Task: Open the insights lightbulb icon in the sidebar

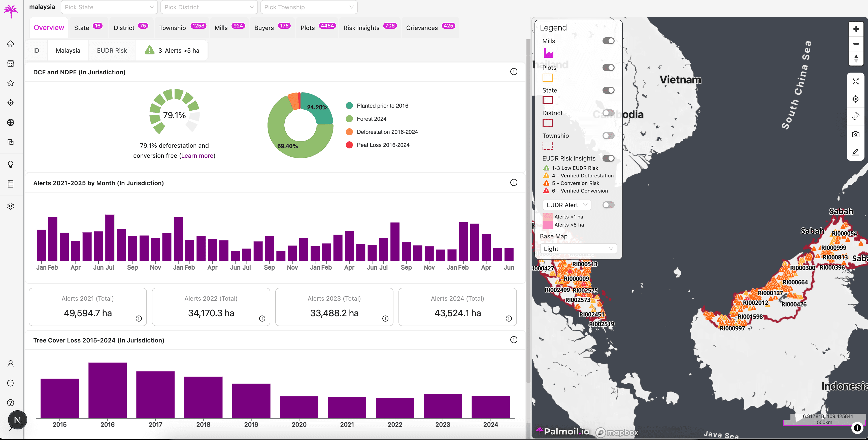Action: 10,164
